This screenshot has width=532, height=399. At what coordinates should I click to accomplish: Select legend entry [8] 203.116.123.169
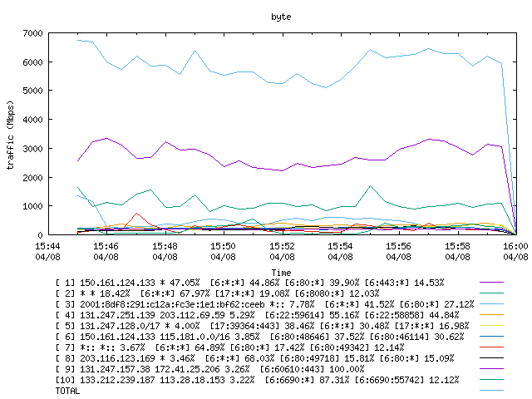[255, 358]
